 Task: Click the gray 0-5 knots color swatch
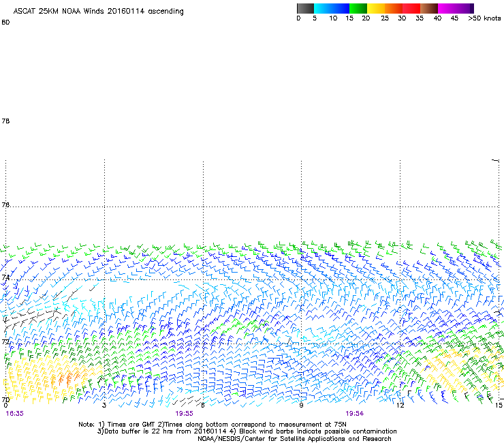pyautogui.click(x=305, y=8)
